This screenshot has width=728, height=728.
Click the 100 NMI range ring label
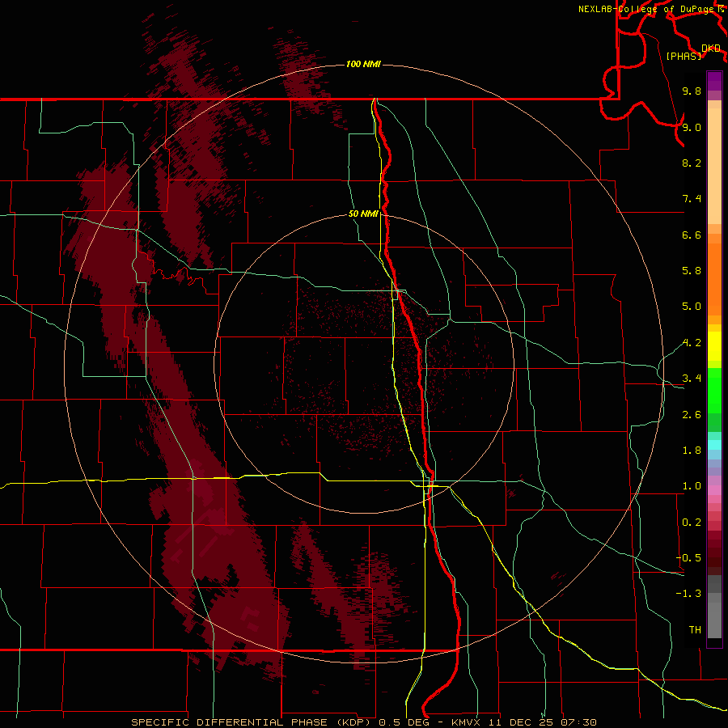pos(363,64)
